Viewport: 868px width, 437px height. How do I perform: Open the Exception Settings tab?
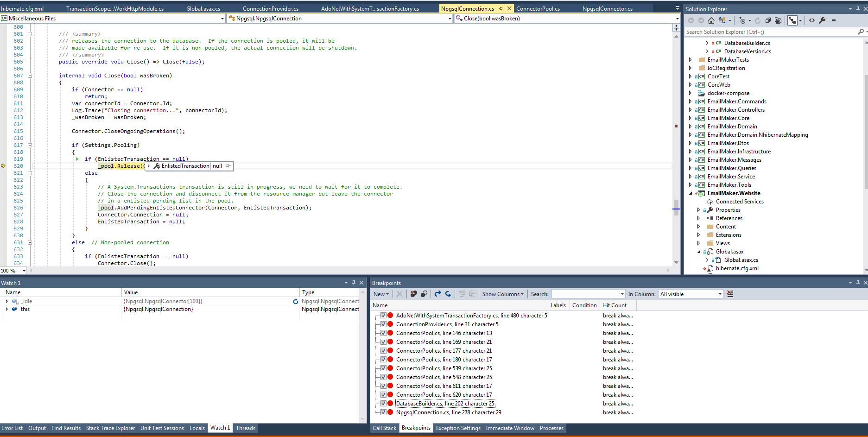coord(458,428)
